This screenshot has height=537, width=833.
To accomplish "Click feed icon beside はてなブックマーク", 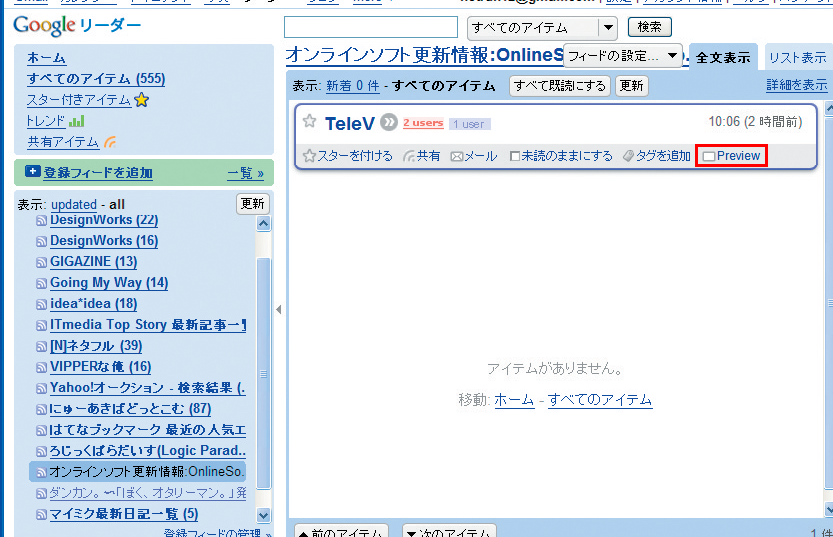I will coord(41,431).
